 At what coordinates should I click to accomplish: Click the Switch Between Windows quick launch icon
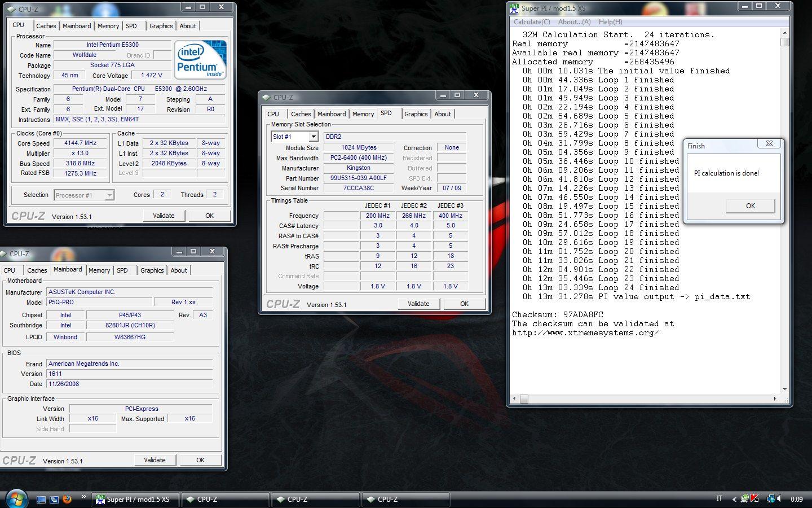click(x=54, y=500)
